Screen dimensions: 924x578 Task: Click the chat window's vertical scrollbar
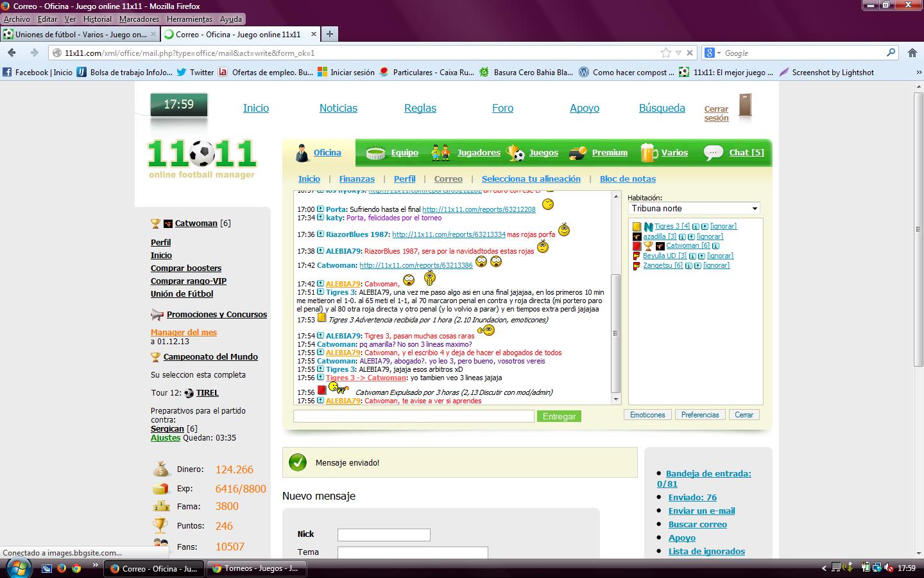point(616,333)
